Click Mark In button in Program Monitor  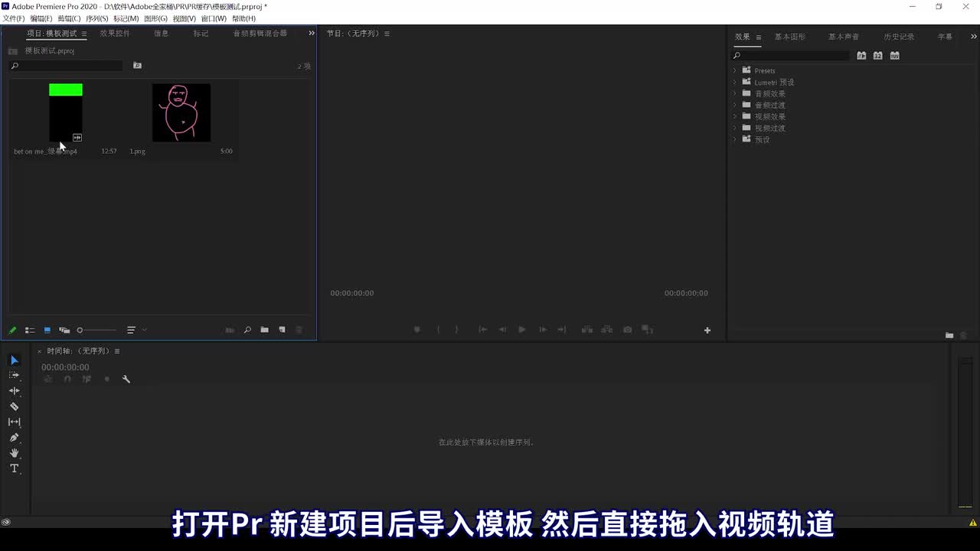click(x=438, y=330)
